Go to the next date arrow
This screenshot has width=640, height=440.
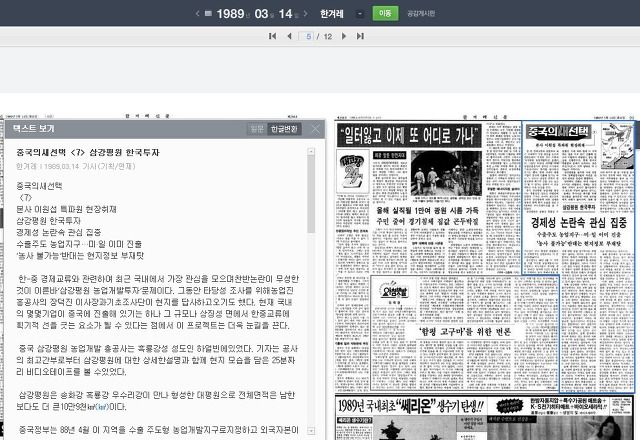305,13
